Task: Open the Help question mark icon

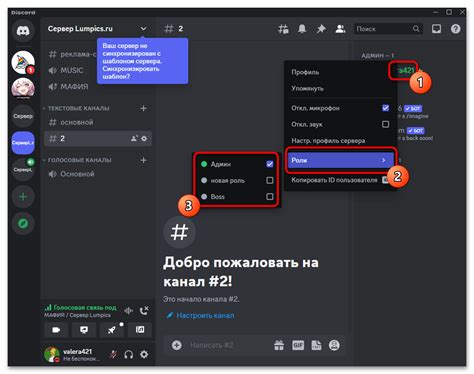Action: (x=456, y=29)
